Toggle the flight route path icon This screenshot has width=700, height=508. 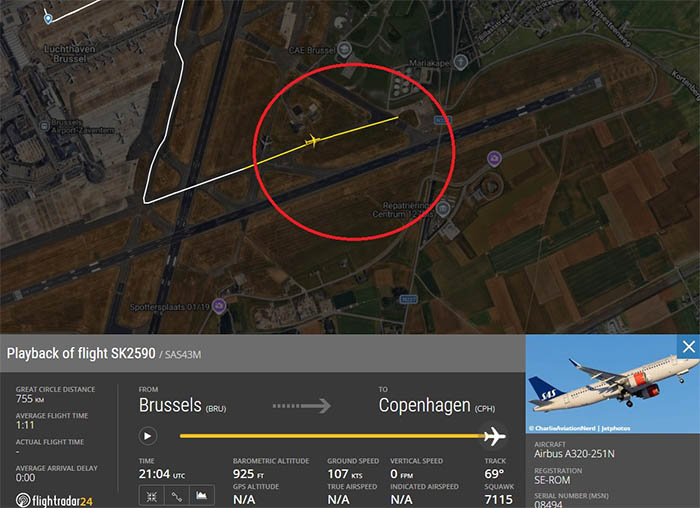click(177, 497)
